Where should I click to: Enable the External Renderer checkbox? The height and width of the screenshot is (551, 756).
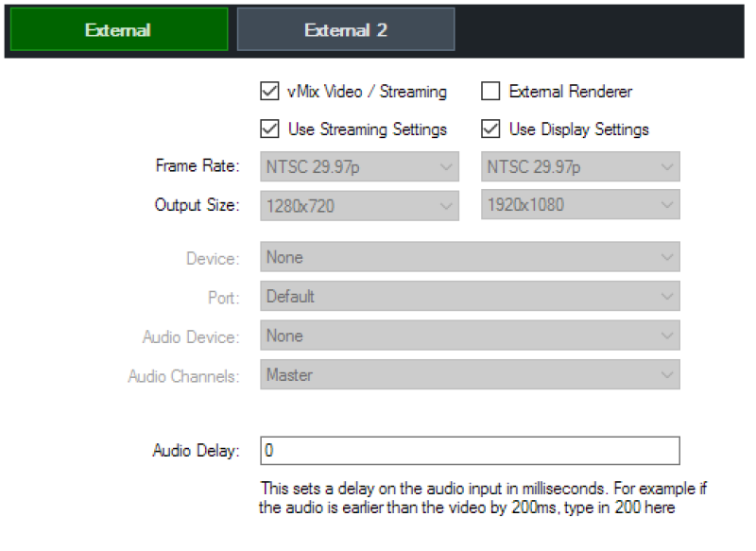point(490,91)
